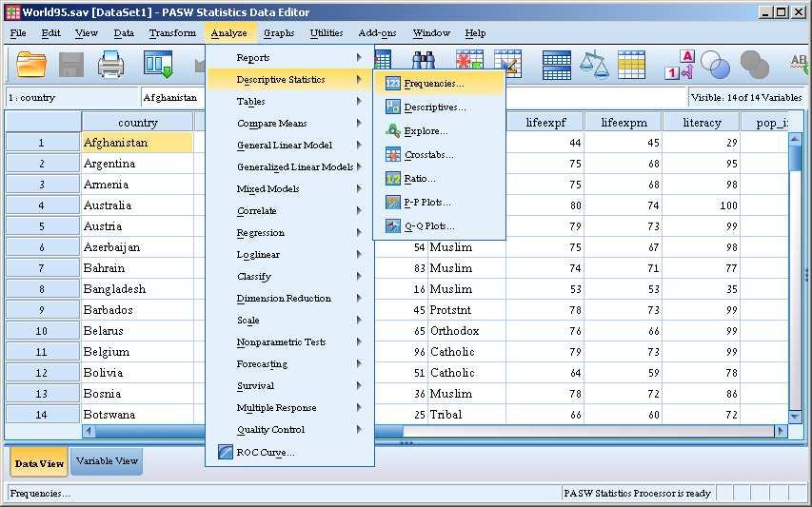The image size is (812, 507).
Task: Click the PASW application icon in title bar
Action: (12, 12)
